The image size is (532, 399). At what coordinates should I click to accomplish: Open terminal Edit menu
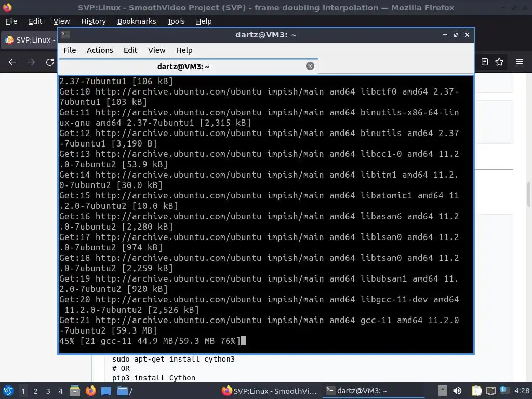[130, 50]
